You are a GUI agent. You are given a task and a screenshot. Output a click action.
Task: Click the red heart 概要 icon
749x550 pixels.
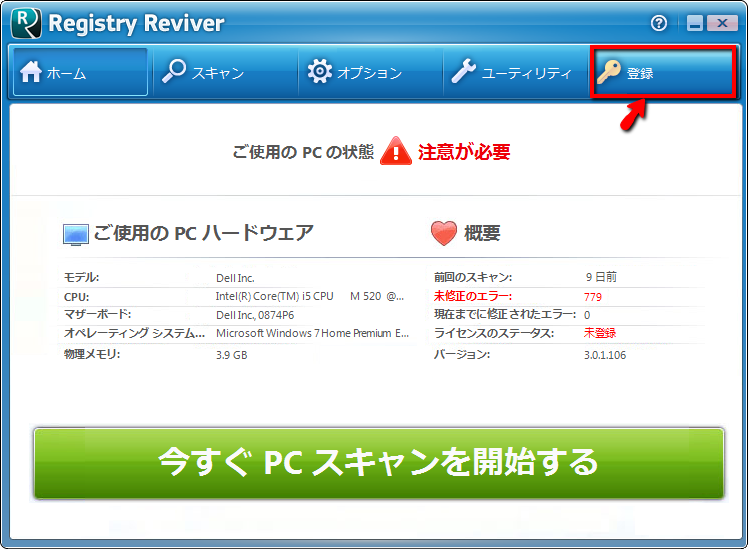pyautogui.click(x=444, y=233)
